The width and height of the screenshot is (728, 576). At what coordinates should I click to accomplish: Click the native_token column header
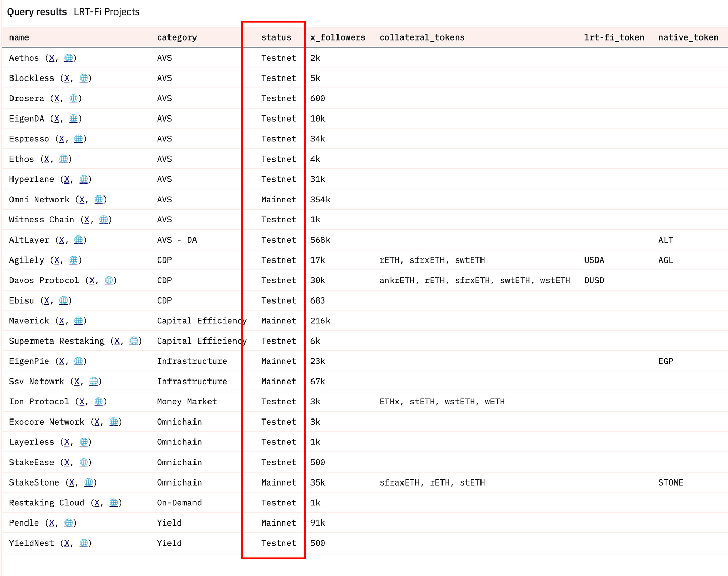tap(688, 37)
